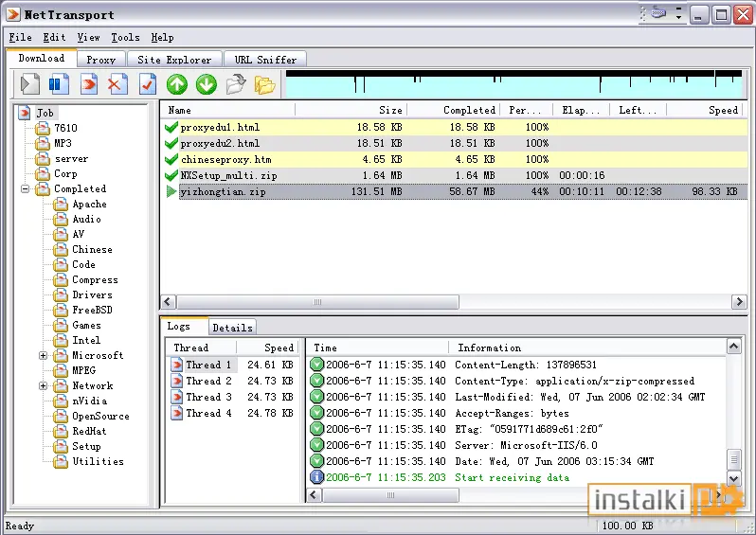Viewport: 756px width, 535px height.
Task: Move the job up with the green up-arrow
Action: [177, 84]
